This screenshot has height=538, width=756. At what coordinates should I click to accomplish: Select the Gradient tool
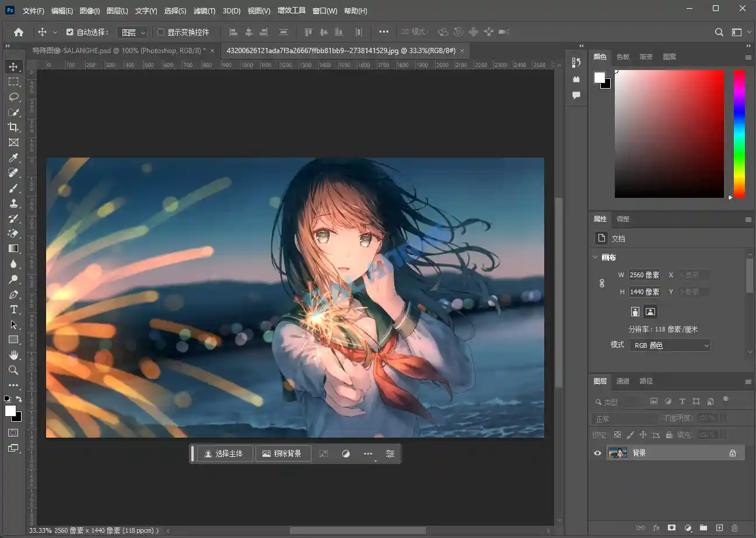(14, 248)
